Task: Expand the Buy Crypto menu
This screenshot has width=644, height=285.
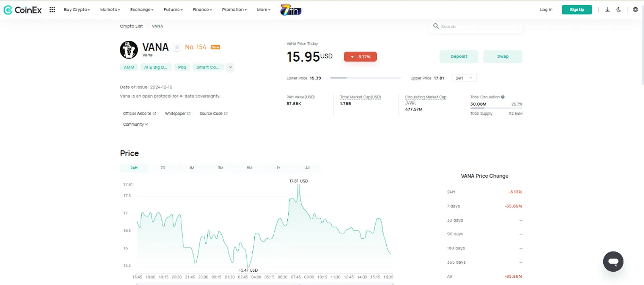Action: (77, 10)
